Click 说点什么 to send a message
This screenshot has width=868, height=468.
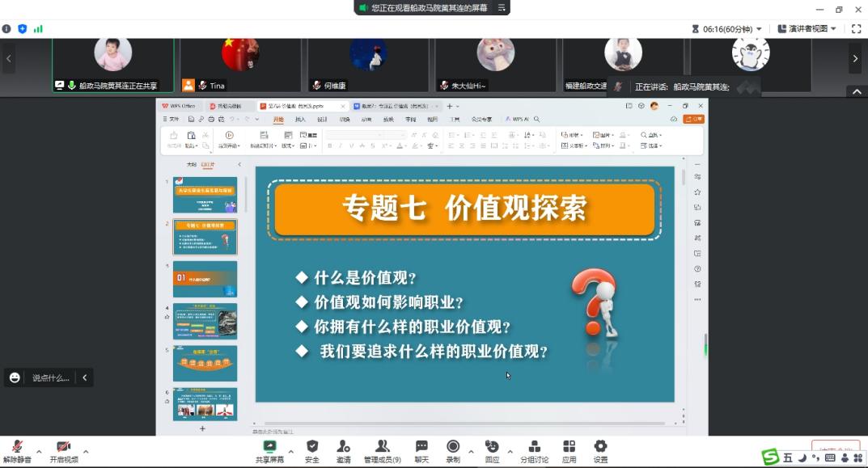pos(50,377)
